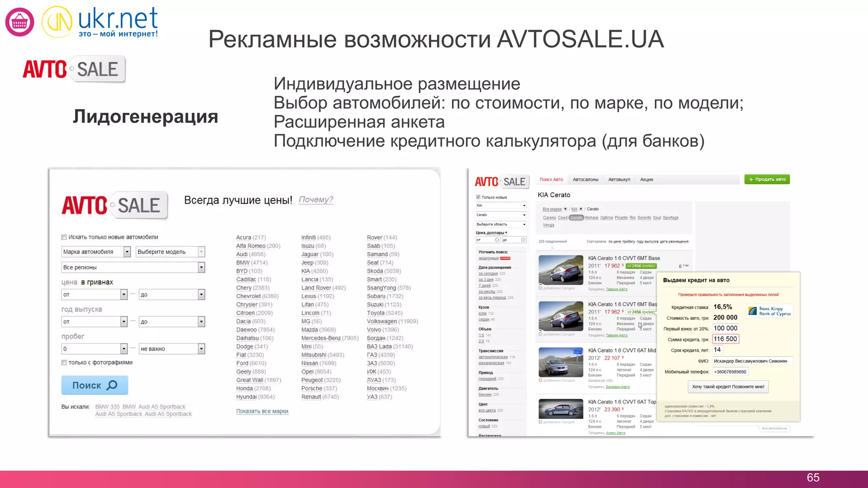This screenshot has width=868, height=488.
Task: Filter by 'за сегодня' placement date
Action: click(x=488, y=274)
